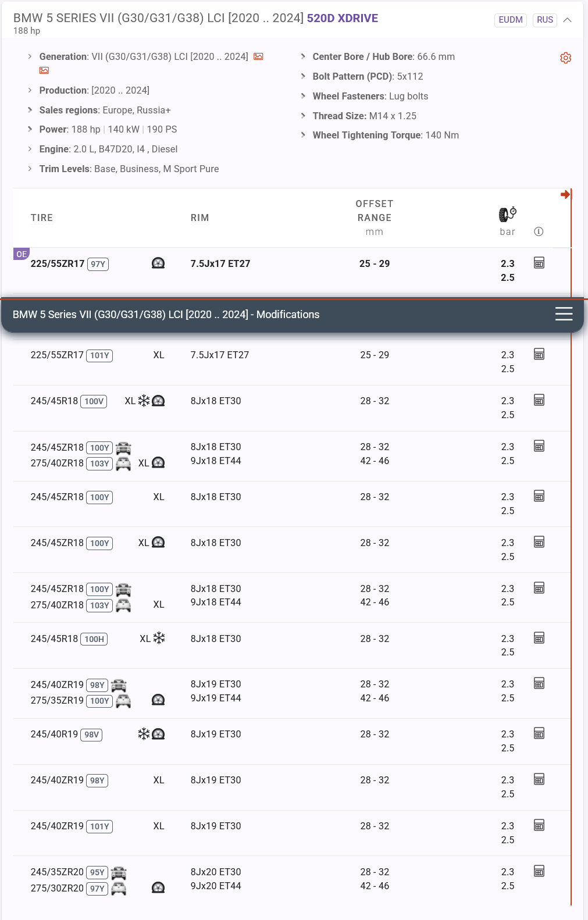588x920 pixels.
Task: Click the tire pressure gauge header icon
Action: [x=508, y=215]
